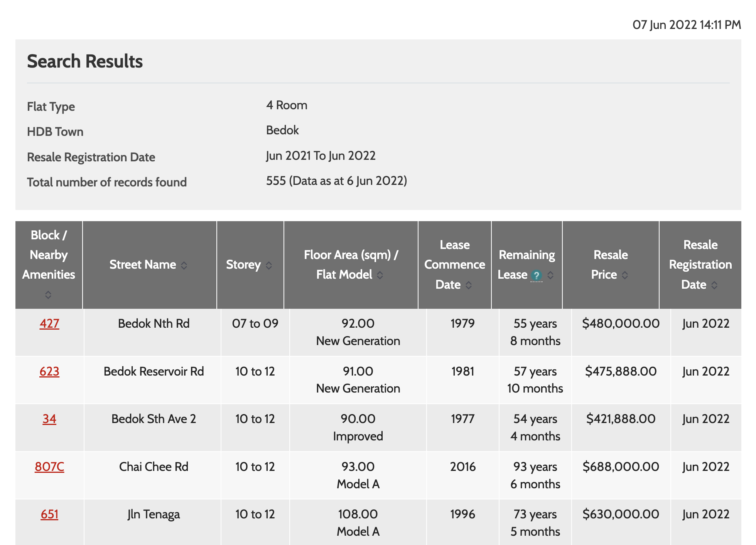Open block 623 link
The height and width of the screenshot is (545, 756).
(49, 371)
